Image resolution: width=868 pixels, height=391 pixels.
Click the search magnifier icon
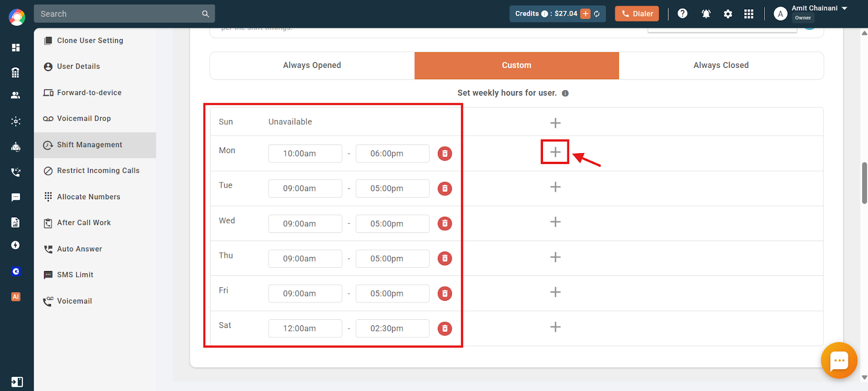(x=206, y=14)
